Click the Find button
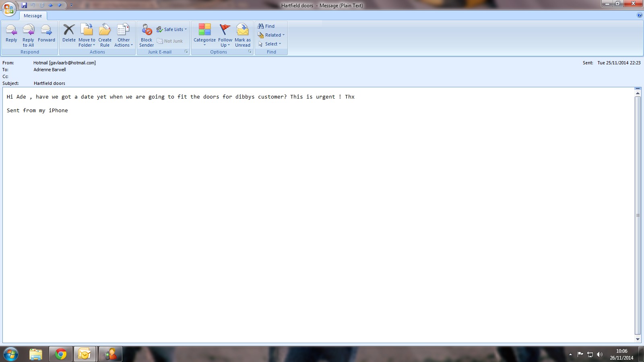The height and width of the screenshot is (362, 644). [266, 26]
